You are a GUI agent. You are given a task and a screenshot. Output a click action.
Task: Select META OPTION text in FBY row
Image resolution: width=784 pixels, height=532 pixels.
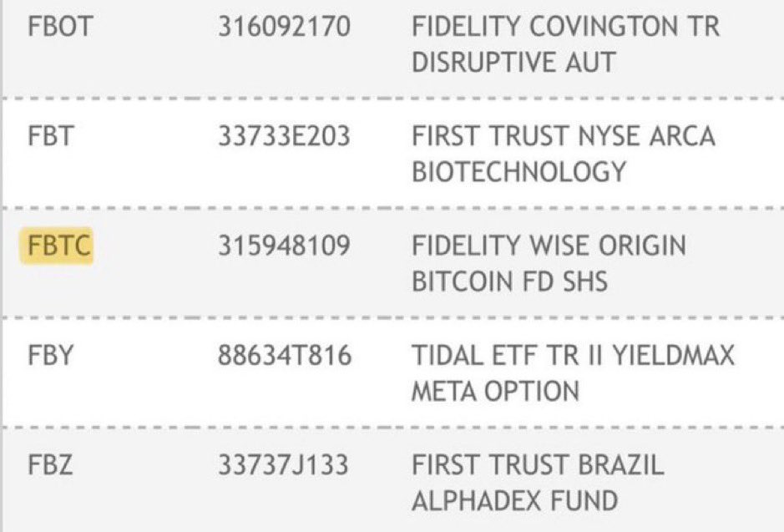(x=495, y=391)
